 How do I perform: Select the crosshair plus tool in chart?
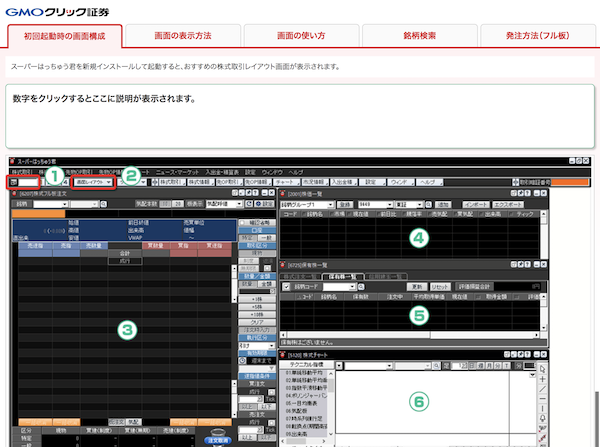click(x=543, y=379)
